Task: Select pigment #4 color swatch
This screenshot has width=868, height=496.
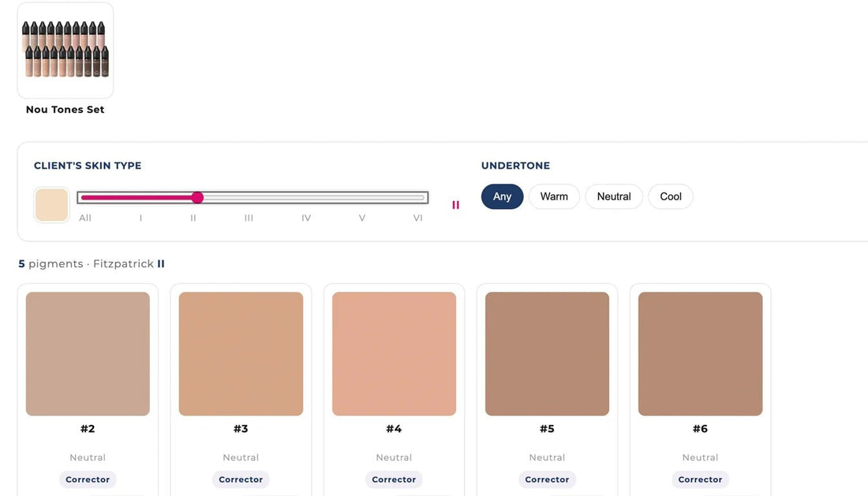Action: click(x=394, y=354)
